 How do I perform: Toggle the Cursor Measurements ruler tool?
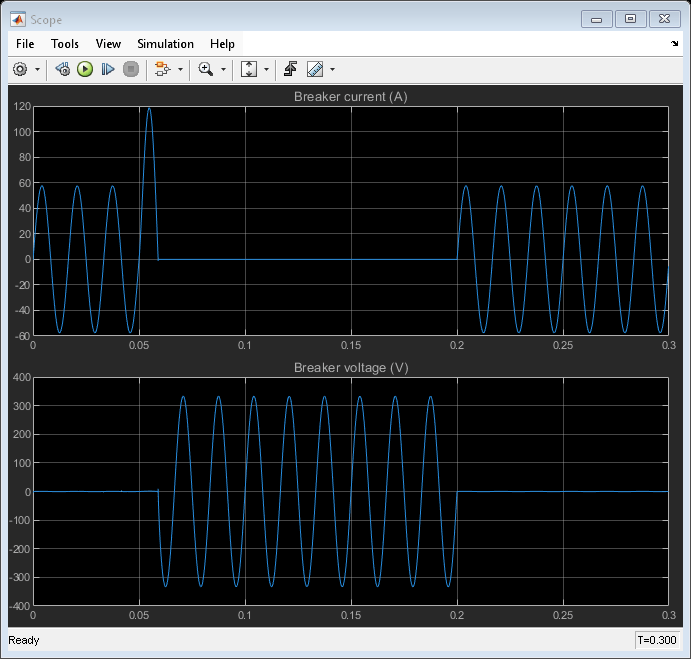click(x=315, y=69)
